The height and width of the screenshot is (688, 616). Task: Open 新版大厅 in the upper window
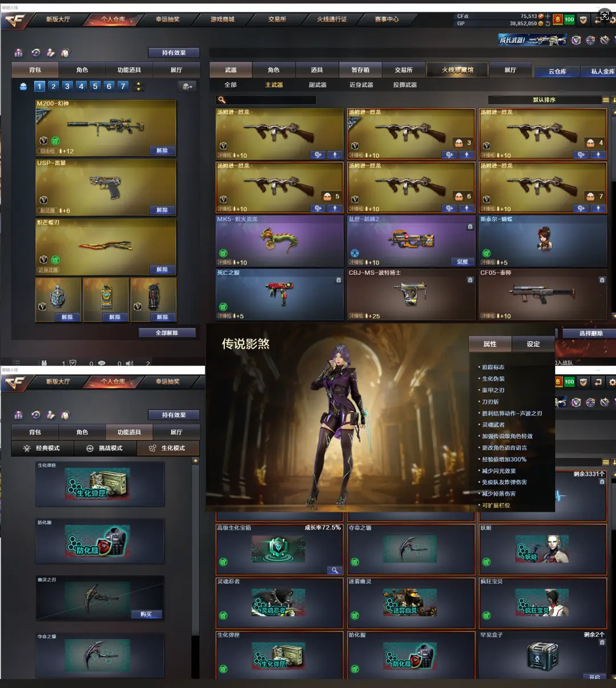pos(58,19)
